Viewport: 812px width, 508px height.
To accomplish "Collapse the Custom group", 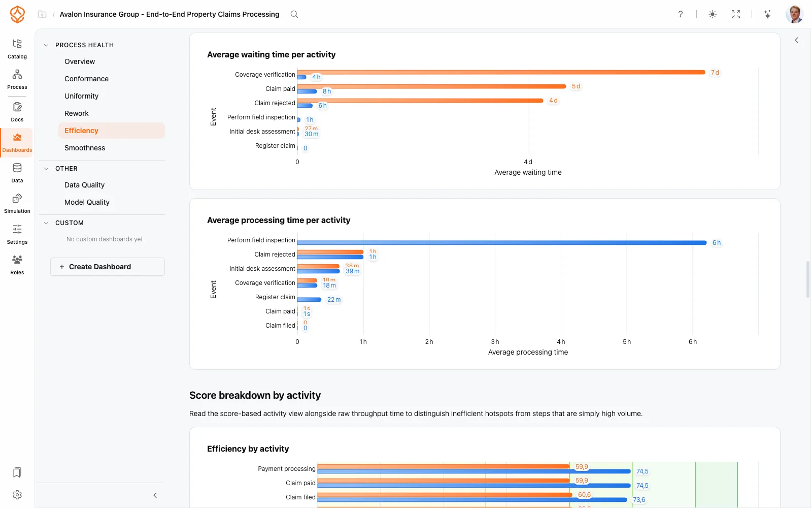I will coord(46,223).
